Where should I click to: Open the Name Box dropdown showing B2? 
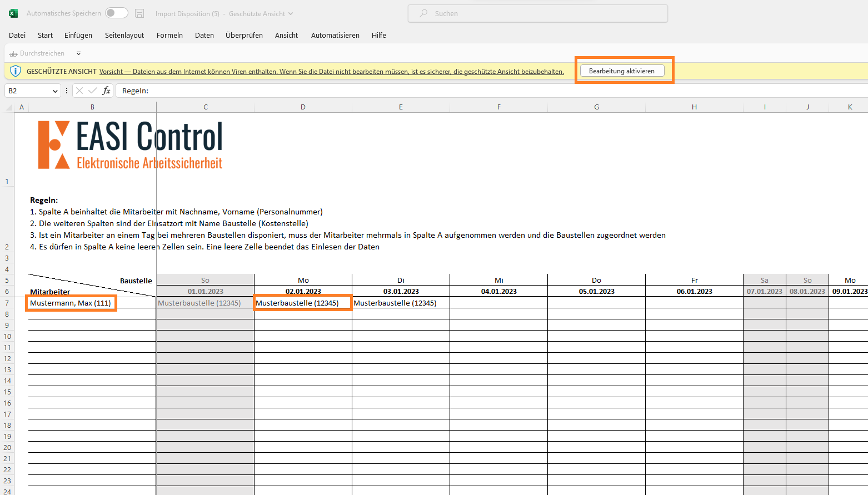54,90
